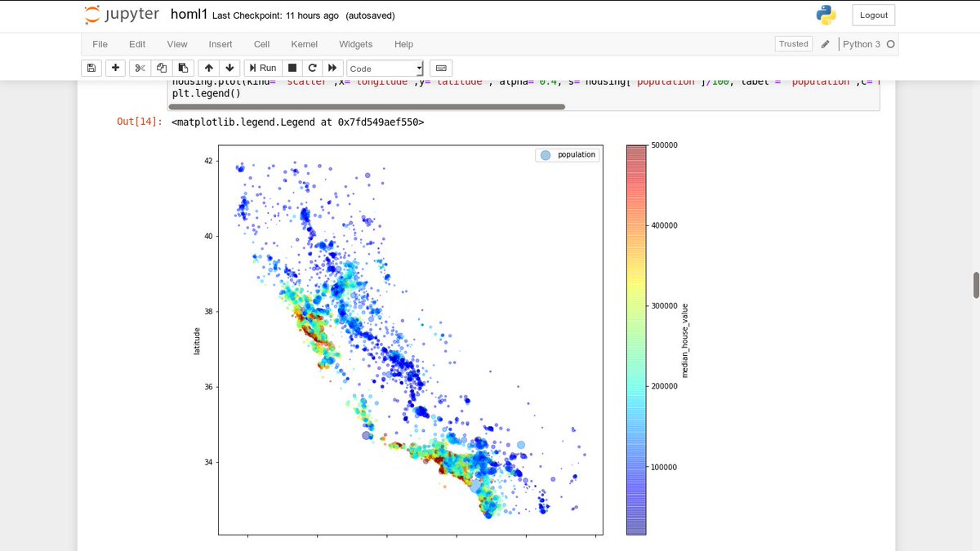Screen dimensions: 980x551
Task: Cut selected cells with the scissors icon
Action: pos(140,68)
